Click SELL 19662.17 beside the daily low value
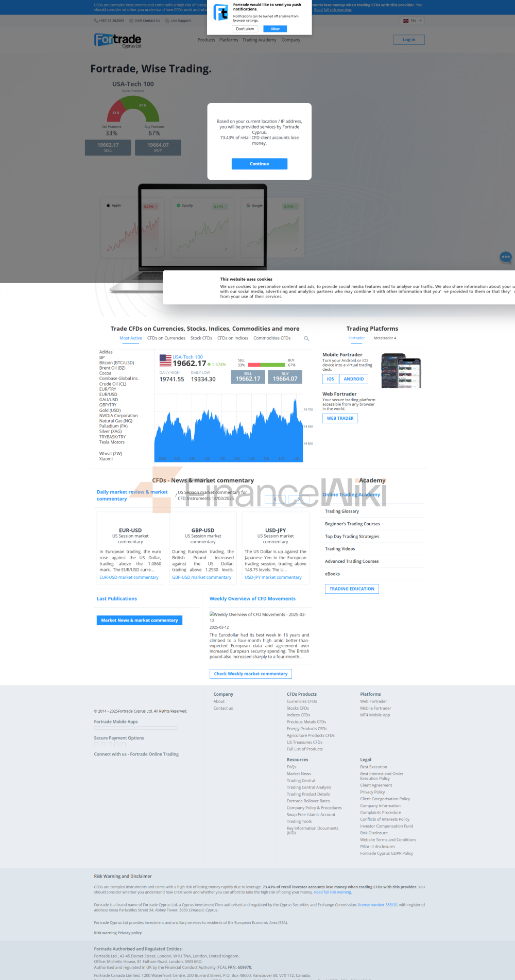Viewport: 515px width, 980px height. (x=248, y=377)
